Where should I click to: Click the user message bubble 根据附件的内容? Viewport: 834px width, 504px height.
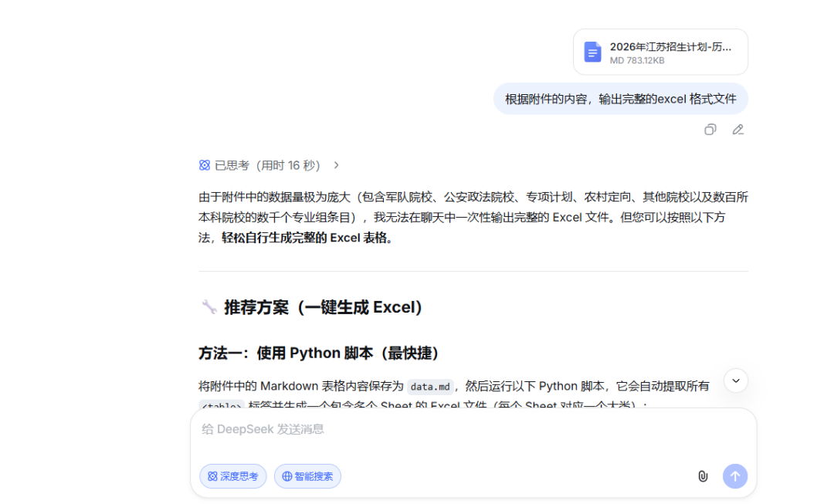[621, 99]
